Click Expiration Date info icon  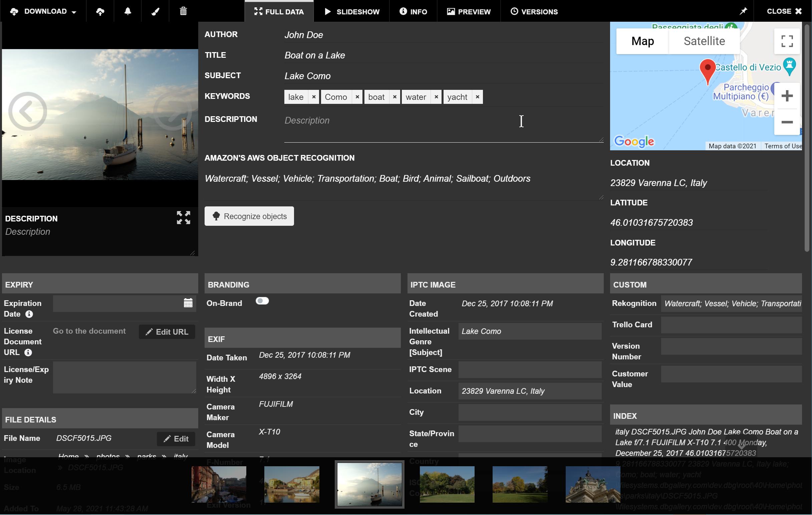click(x=29, y=314)
